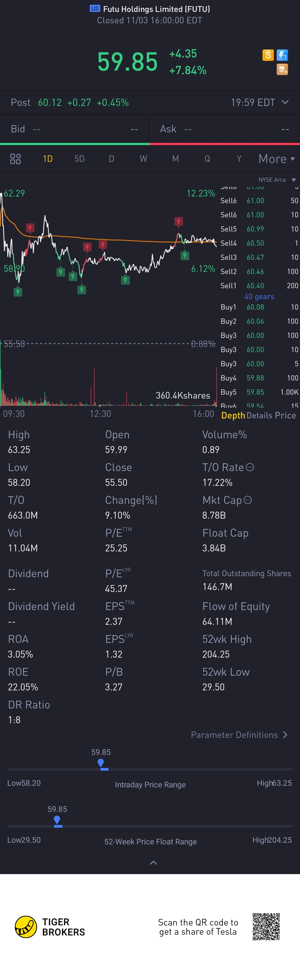Expand the post-market quote chevron

[285, 102]
